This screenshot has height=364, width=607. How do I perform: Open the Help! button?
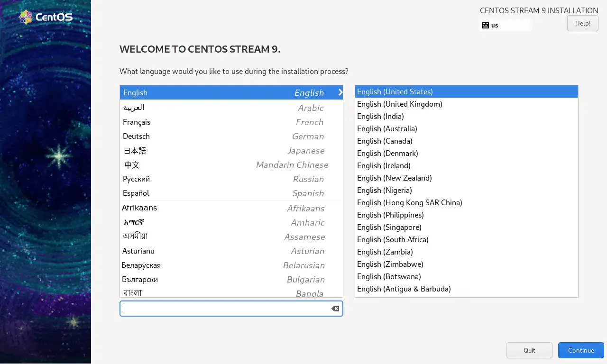click(x=583, y=23)
